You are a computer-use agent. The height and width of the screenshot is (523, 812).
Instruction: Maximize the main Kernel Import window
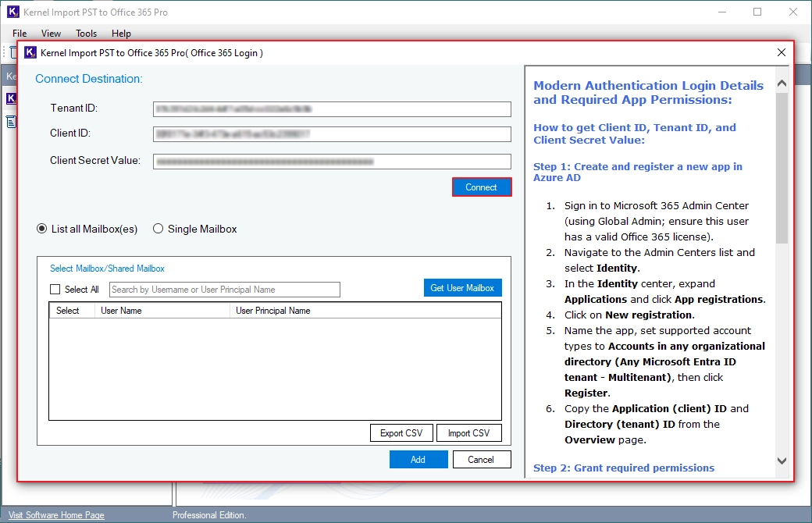[757, 12]
